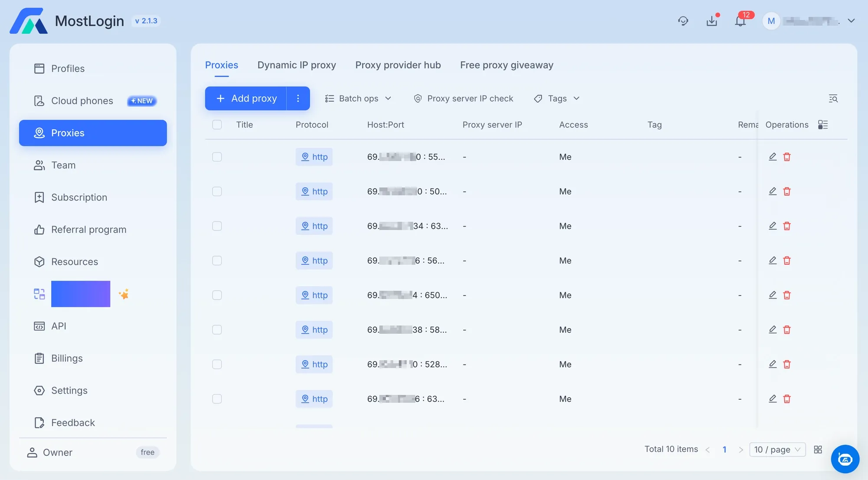Open the support headset icon in top bar

point(683,20)
